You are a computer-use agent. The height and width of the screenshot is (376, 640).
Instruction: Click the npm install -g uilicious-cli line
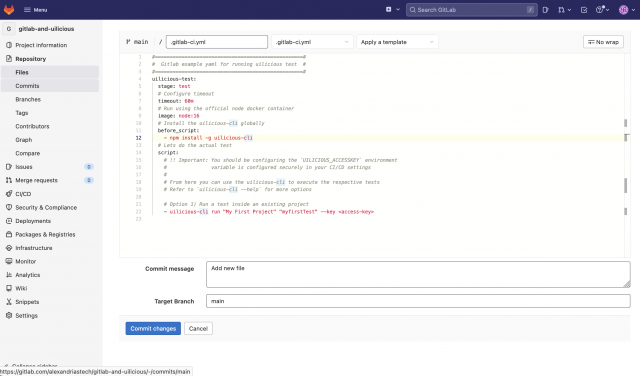tap(211, 138)
